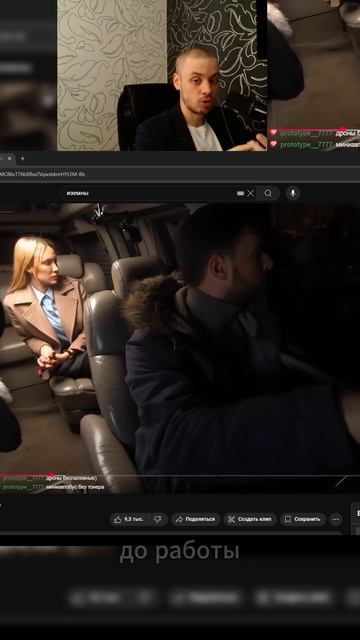Start voice search with microphone icon
The height and width of the screenshot is (640, 360).
pos(293,193)
